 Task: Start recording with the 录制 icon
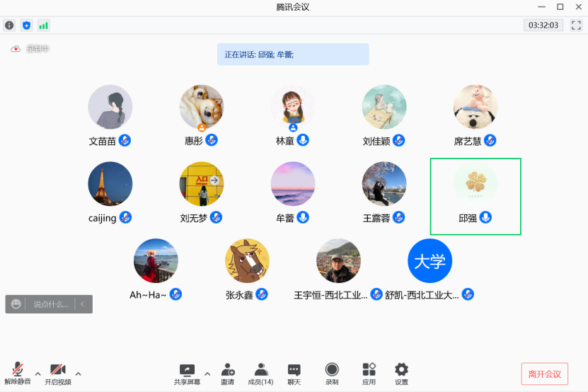click(331, 373)
